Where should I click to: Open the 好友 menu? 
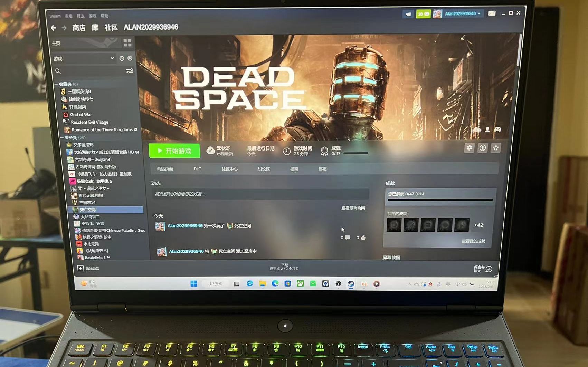(80, 16)
